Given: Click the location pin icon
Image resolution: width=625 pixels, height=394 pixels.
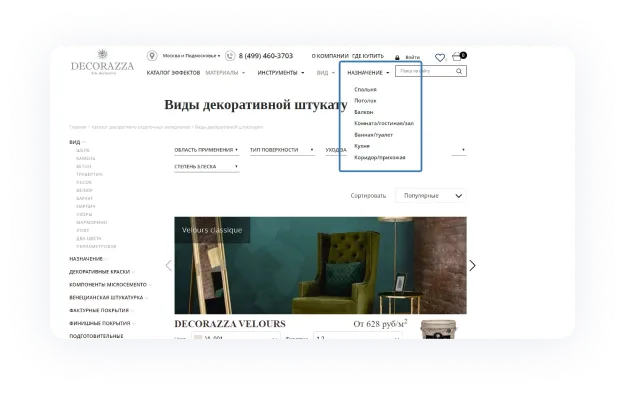Looking at the screenshot, I should pos(151,56).
